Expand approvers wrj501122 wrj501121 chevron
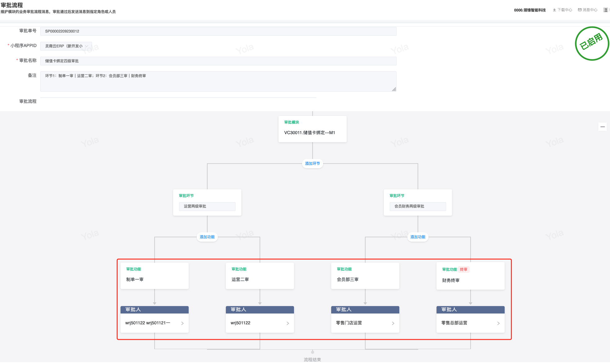The image size is (610, 364). click(x=182, y=323)
